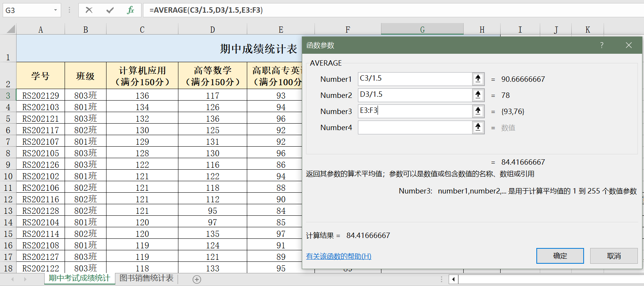Open the 有关该函数的帮助 link
Screen dimensions: 644x286
click(x=338, y=256)
